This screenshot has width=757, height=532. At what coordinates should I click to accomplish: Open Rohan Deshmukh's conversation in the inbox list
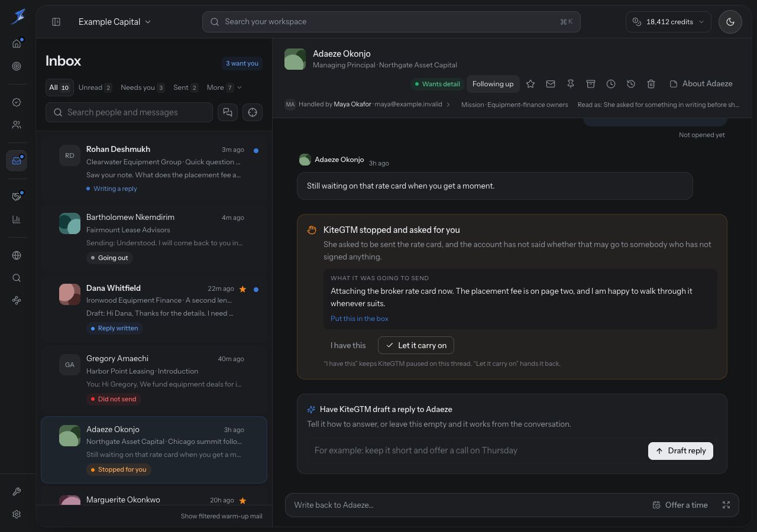tap(154, 168)
